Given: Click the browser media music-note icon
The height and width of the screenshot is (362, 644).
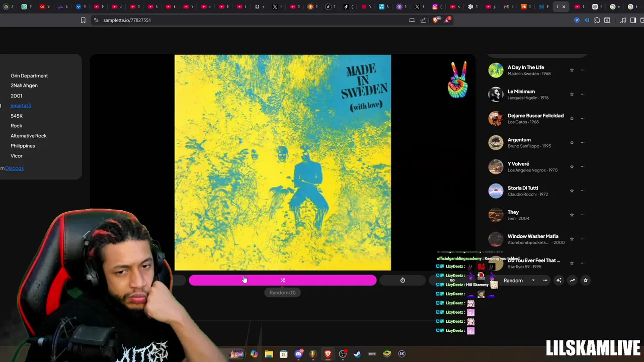Looking at the screenshot, I should 623,20.
